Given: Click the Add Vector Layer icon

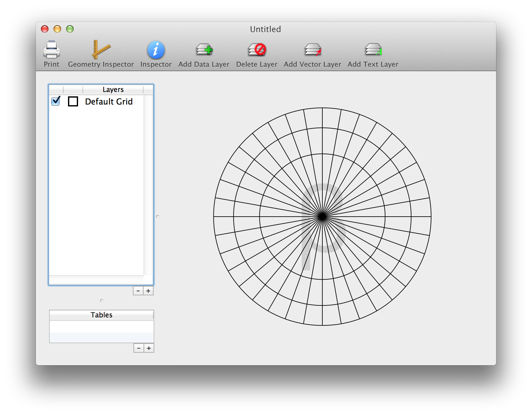Looking at the screenshot, I should click(313, 50).
